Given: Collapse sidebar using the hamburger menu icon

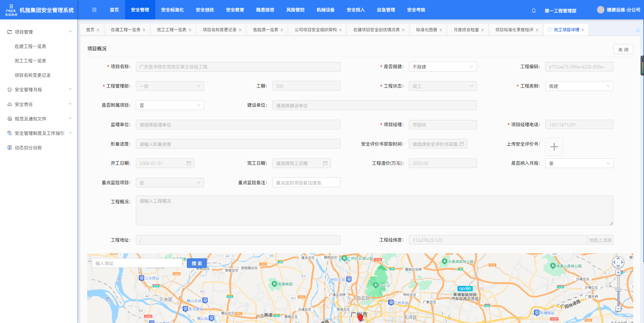Looking at the screenshot, I should pyautogui.click(x=94, y=10).
